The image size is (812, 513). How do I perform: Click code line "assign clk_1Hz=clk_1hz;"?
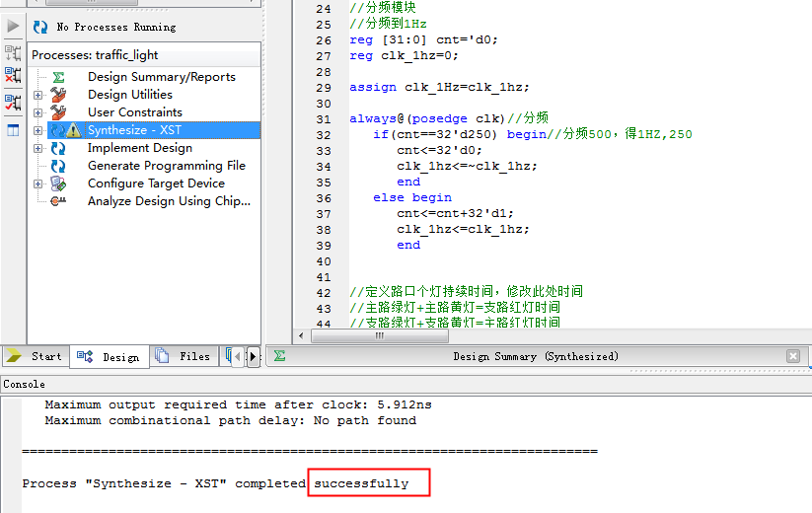(x=439, y=87)
